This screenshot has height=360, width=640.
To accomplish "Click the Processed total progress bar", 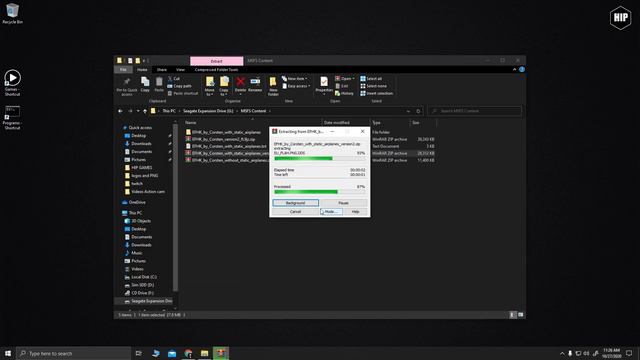I will (319, 191).
